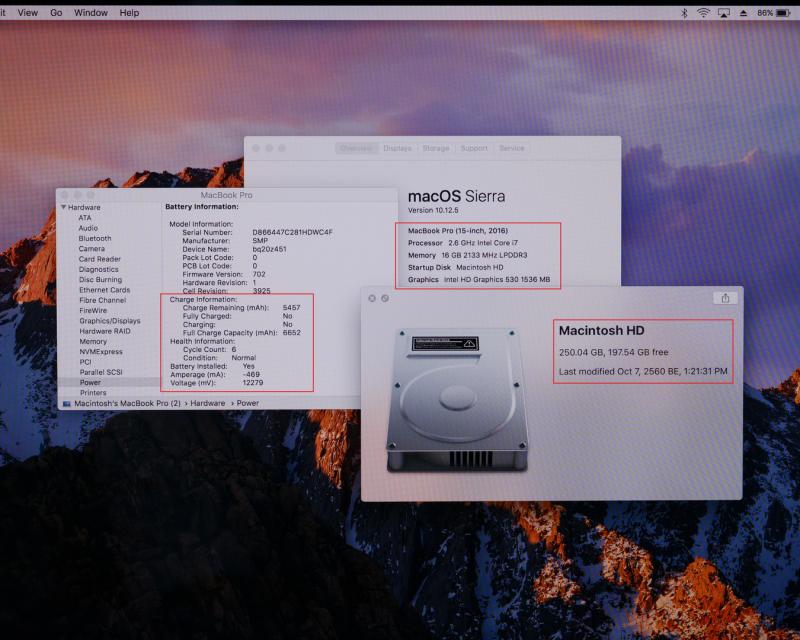The image size is (800, 640).
Task: Click the Macintosh HD drive image
Action: coord(457,400)
